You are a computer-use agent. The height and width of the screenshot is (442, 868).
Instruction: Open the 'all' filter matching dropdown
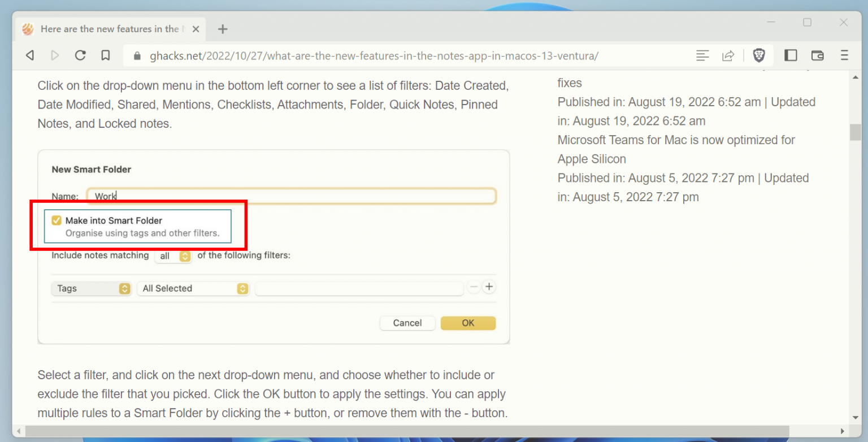click(x=173, y=255)
